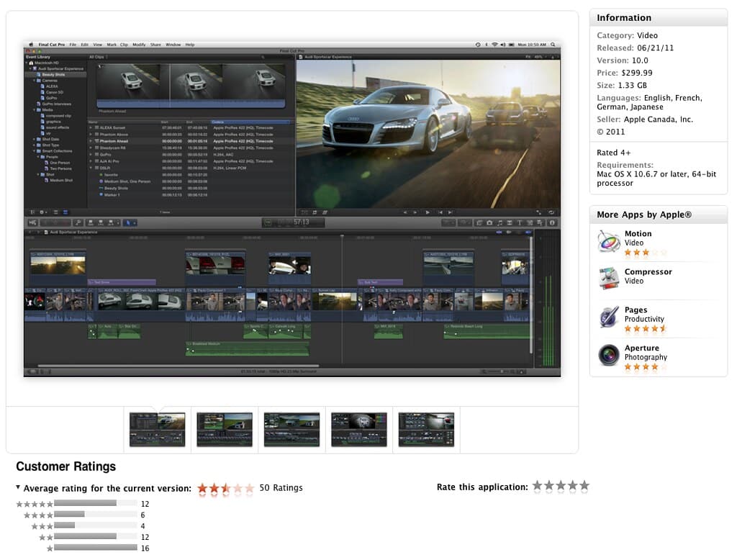Open the Compressor app icon

tap(609, 277)
